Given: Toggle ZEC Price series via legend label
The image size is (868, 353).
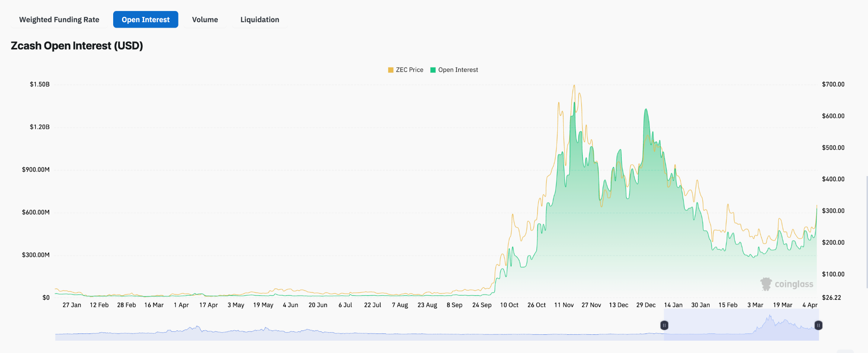Looking at the screenshot, I should (409, 70).
